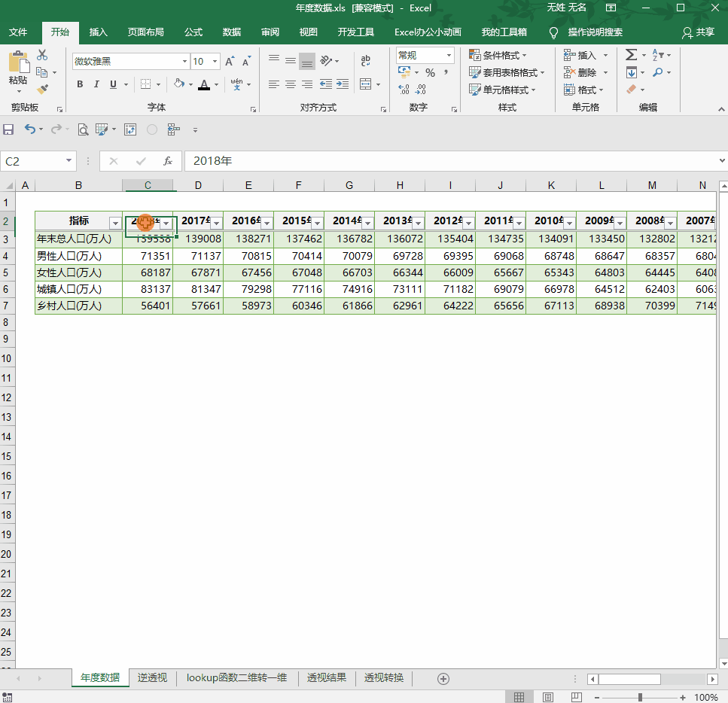
Task: Switch to the 公式 ribbon tab
Action: (193, 32)
